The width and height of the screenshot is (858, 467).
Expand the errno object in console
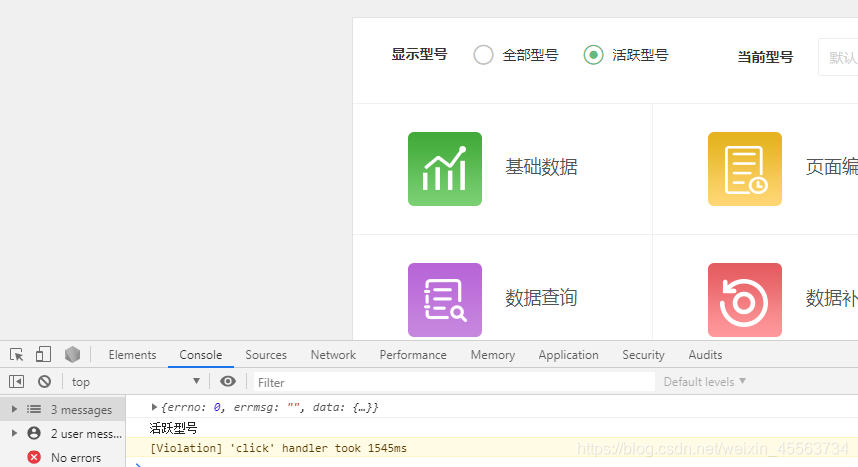[154, 407]
